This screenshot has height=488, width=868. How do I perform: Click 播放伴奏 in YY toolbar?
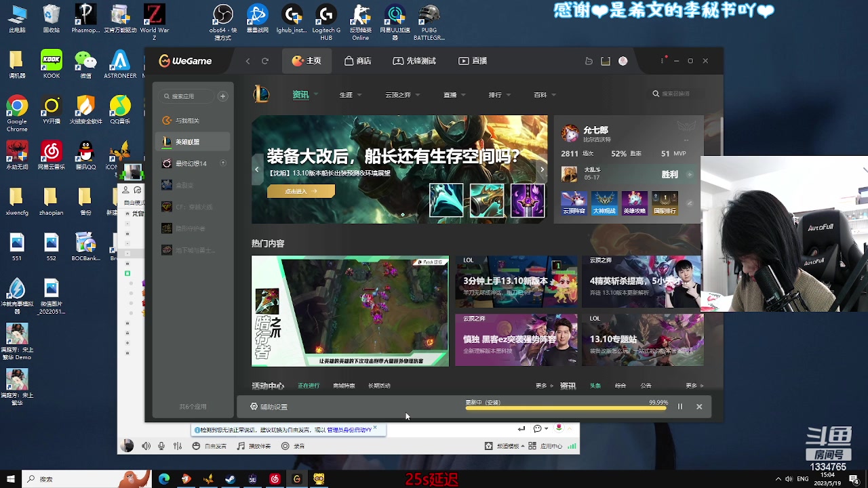[x=254, y=446]
